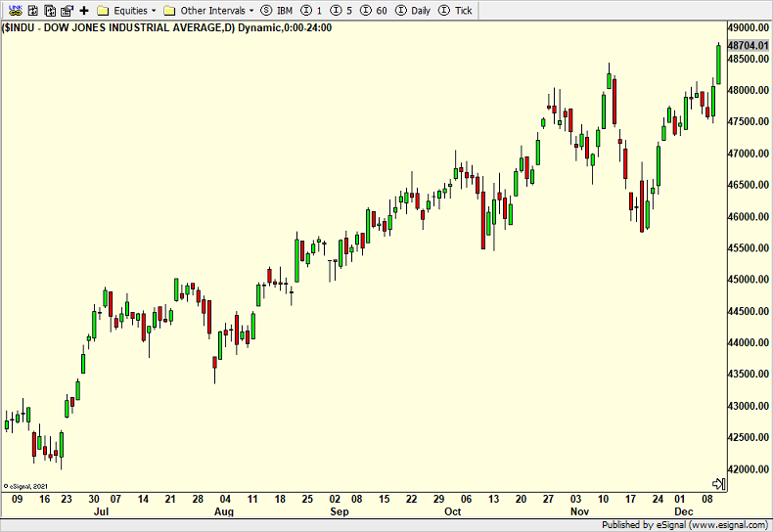The image size is (773, 532).
Task: Click the properties icon before the plus
Action: tap(67, 11)
